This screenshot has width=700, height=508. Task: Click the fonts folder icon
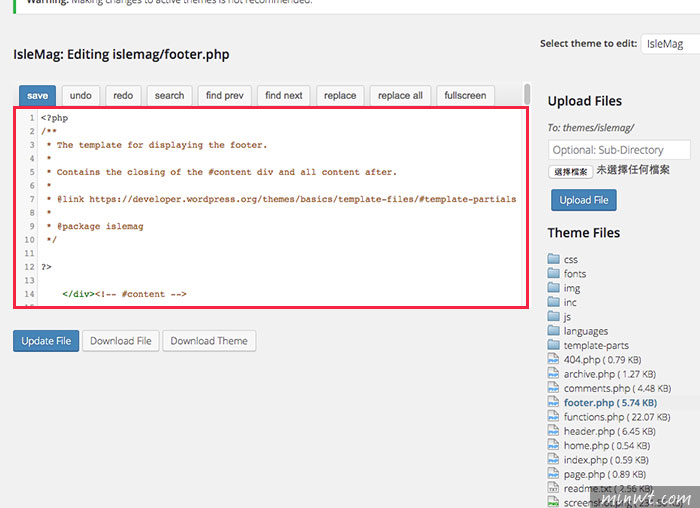(554, 273)
